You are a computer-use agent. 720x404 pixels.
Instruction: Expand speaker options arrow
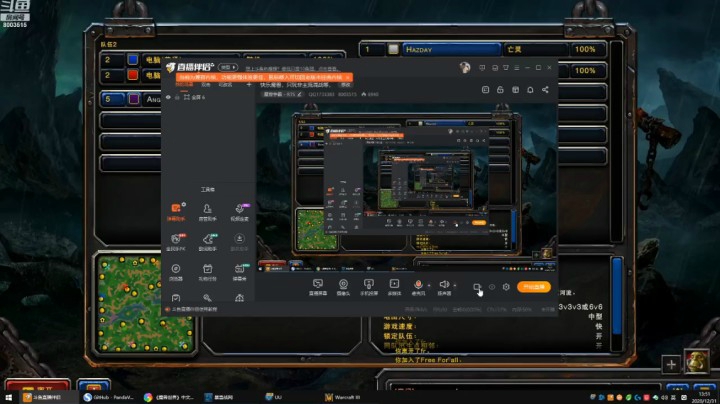click(455, 286)
